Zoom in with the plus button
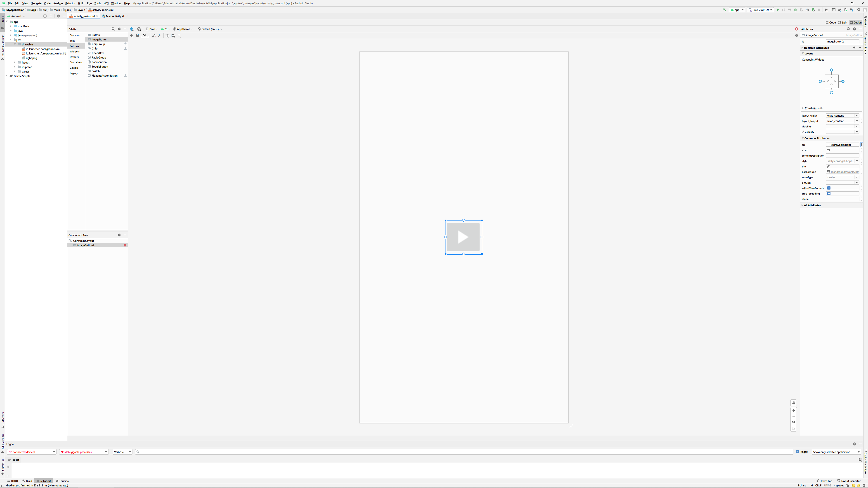868x488 pixels. pos(794,411)
